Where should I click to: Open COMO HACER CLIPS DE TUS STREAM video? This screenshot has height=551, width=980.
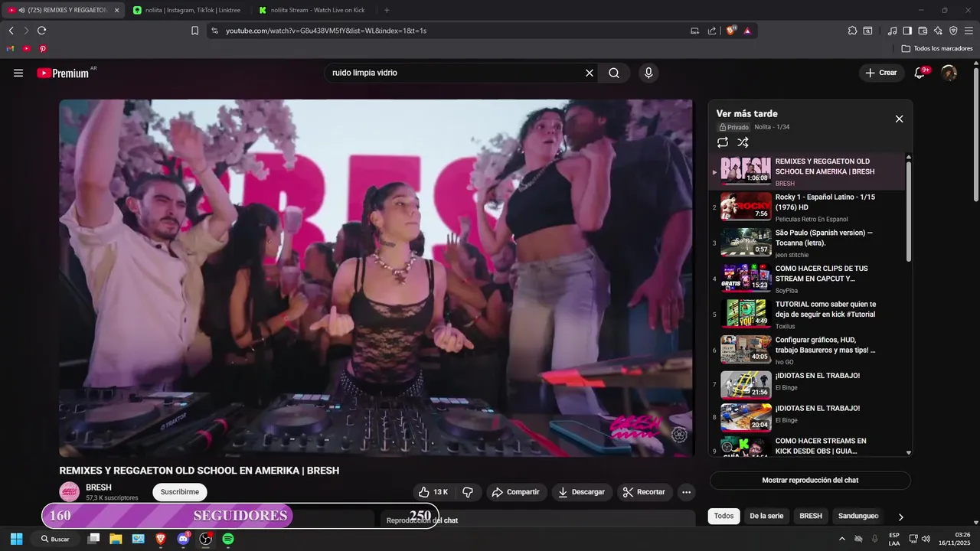pos(808,279)
